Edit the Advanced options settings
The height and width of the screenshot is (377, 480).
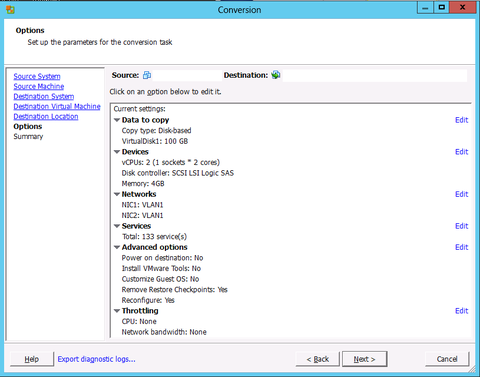462,247
